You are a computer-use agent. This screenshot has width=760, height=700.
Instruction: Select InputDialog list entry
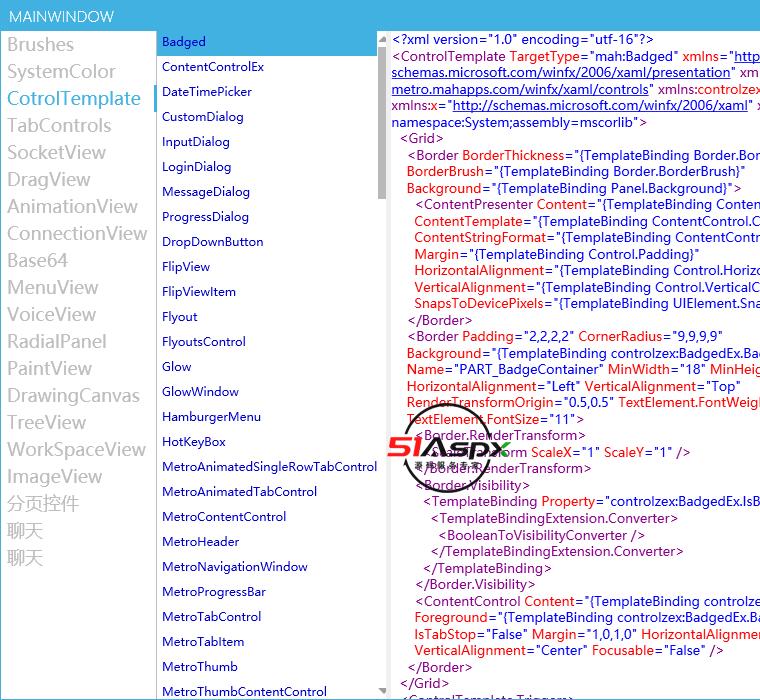[x=267, y=142]
